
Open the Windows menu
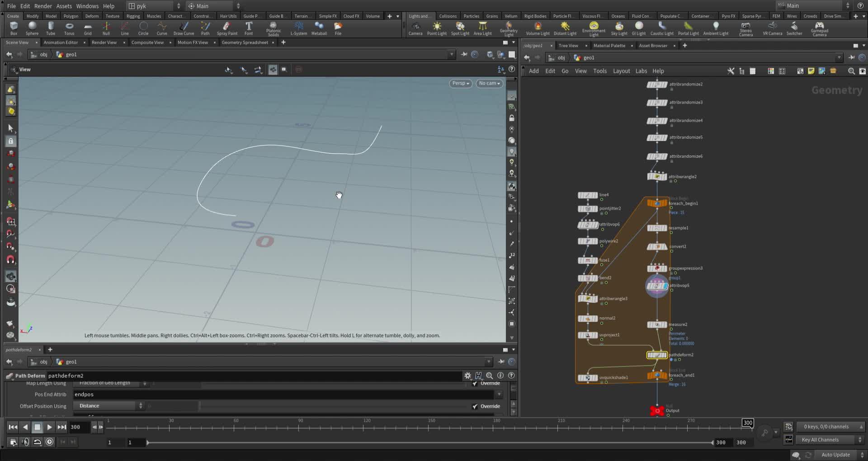87,6
